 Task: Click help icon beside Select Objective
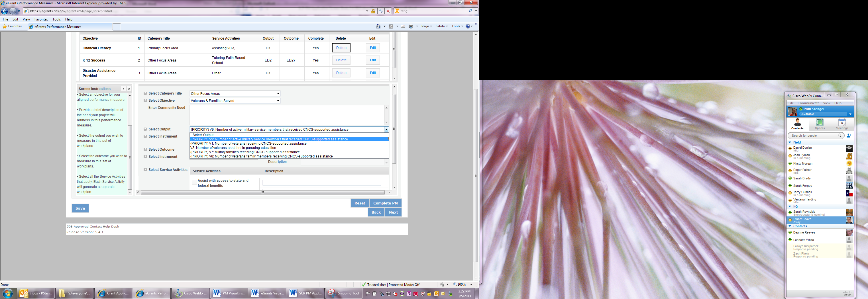145,101
